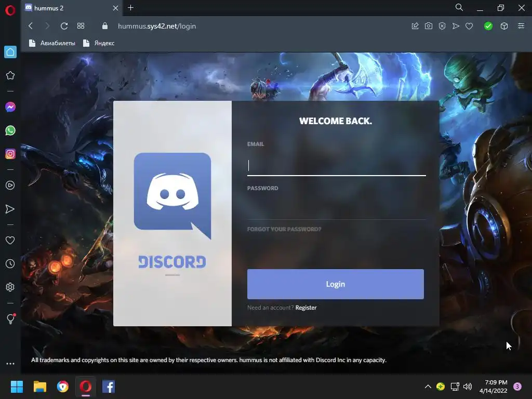The height and width of the screenshot is (399, 532).
Task: Send page to My Flow
Action: click(456, 26)
